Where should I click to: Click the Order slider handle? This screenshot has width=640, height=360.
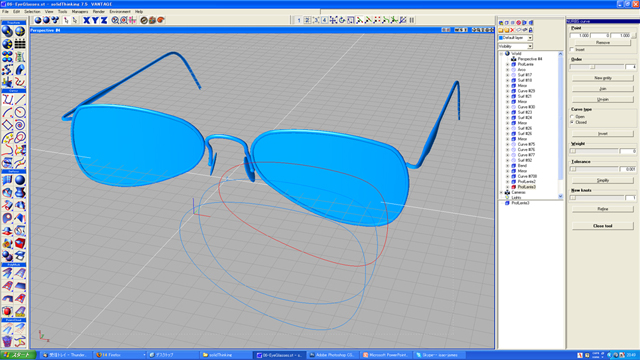pyautogui.click(x=593, y=67)
